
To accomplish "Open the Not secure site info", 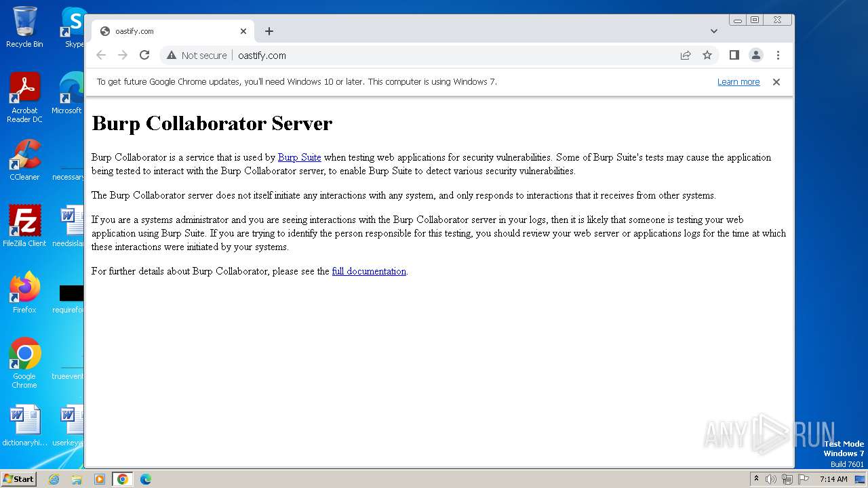I will pyautogui.click(x=197, y=56).
